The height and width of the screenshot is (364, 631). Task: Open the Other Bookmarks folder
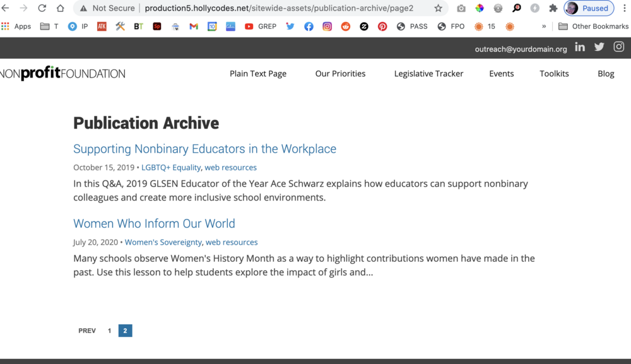click(x=593, y=26)
